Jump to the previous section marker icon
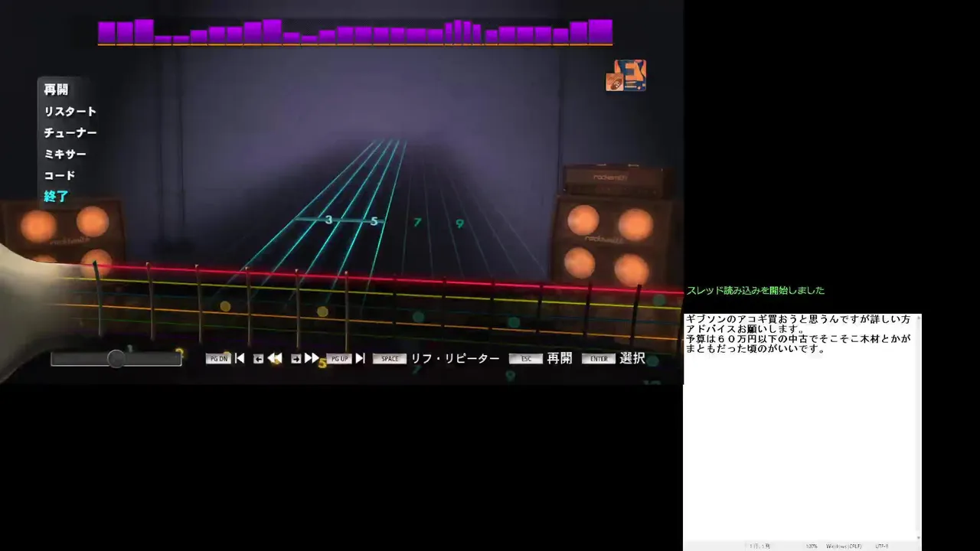980x551 pixels. point(240,358)
